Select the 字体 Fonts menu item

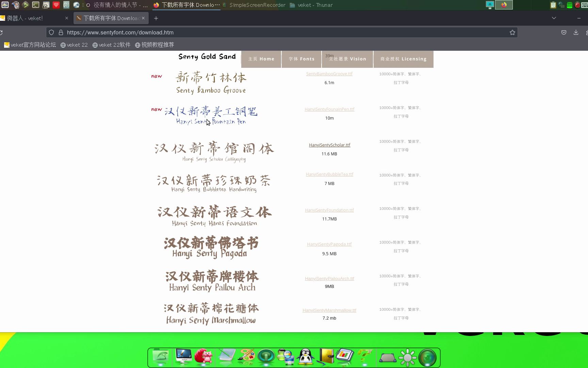301,59
